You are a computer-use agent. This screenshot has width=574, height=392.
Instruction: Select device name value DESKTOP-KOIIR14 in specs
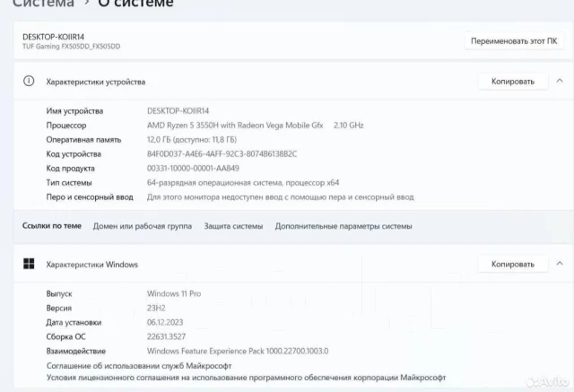click(178, 111)
